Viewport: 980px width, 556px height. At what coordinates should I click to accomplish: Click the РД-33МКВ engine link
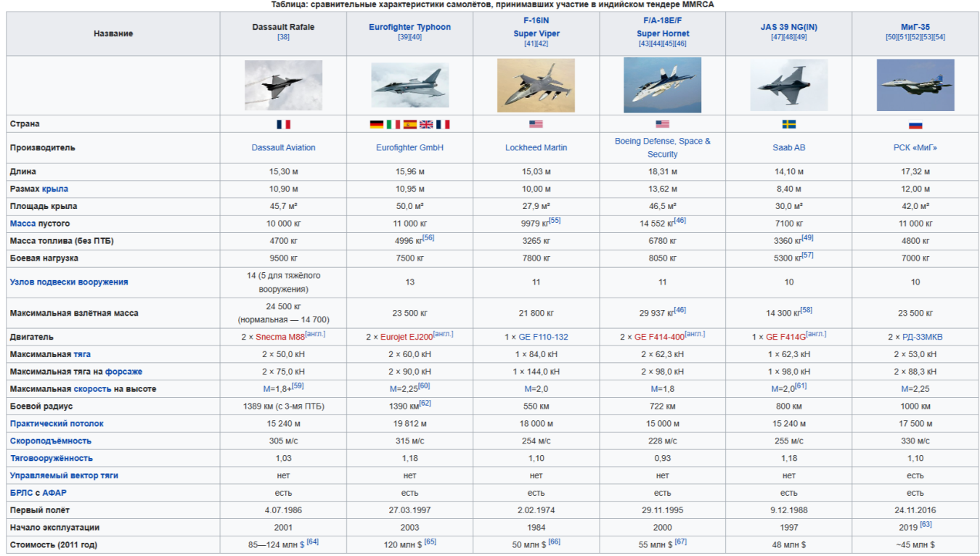(x=922, y=337)
